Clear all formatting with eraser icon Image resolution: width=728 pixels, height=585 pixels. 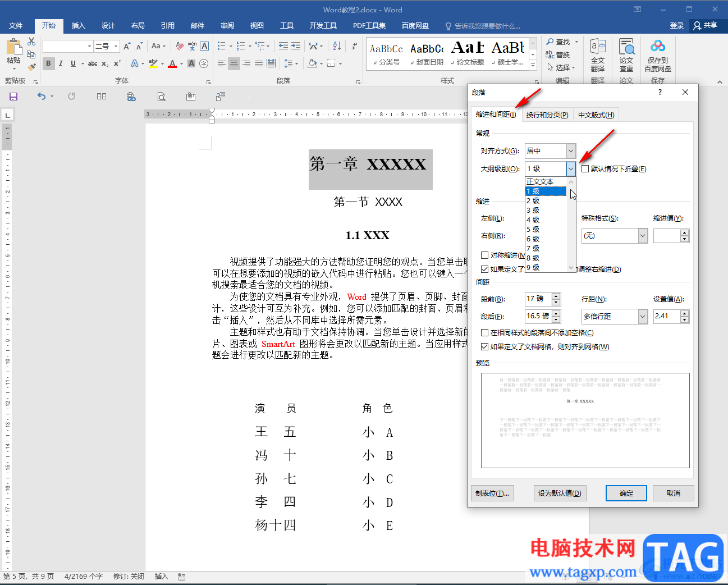(180, 46)
